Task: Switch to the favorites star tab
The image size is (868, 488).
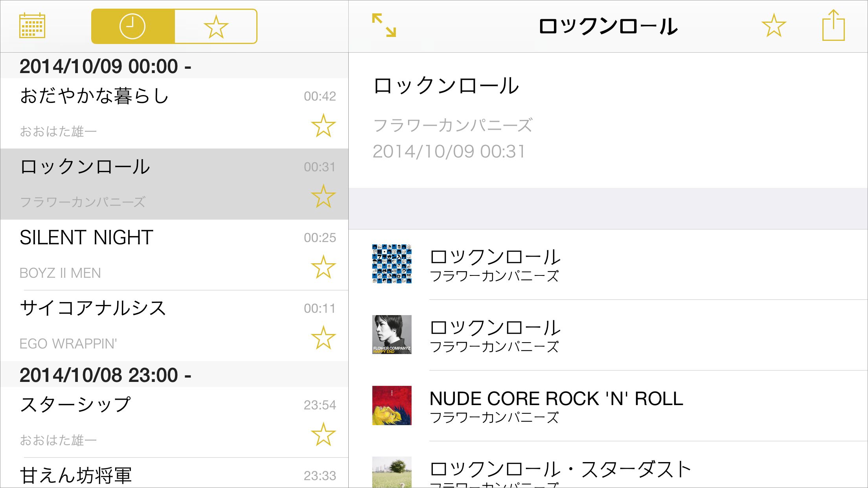Action: pyautogui.click(x=216, y=26)
